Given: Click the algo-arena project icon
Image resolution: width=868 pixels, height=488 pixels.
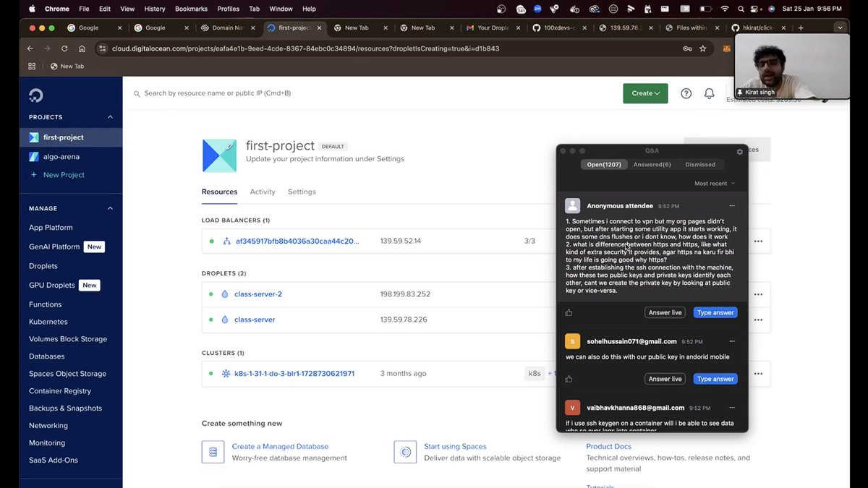Looking at the screenshot, I should [x=33, y=156].
